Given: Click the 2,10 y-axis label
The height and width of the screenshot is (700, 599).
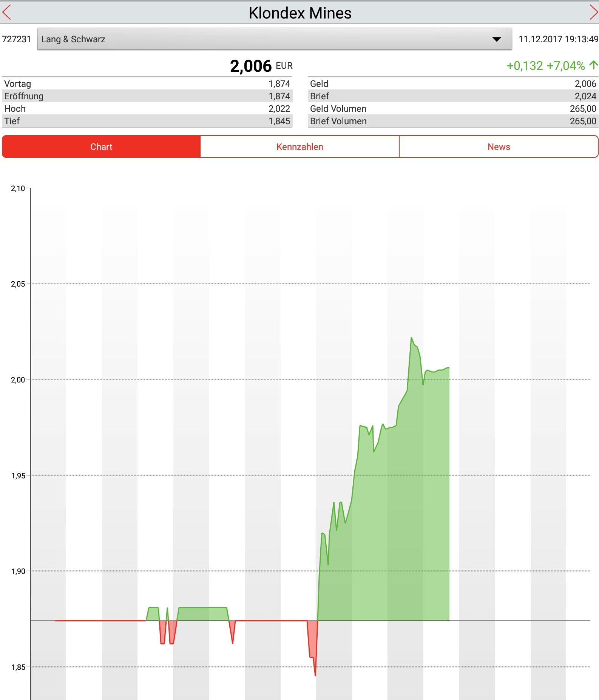Looking at the screenshot, I should [x=18, y=188].
